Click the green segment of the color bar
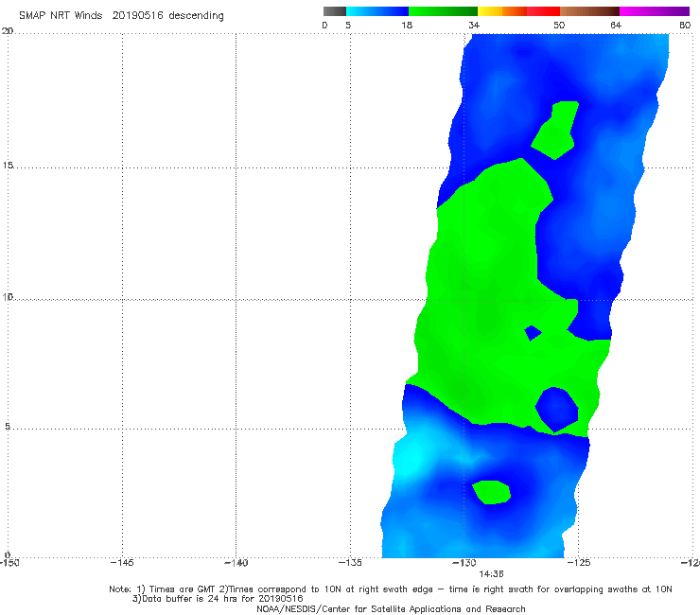Viewport: 700px width, 615px height. click(x=443, y=11)
